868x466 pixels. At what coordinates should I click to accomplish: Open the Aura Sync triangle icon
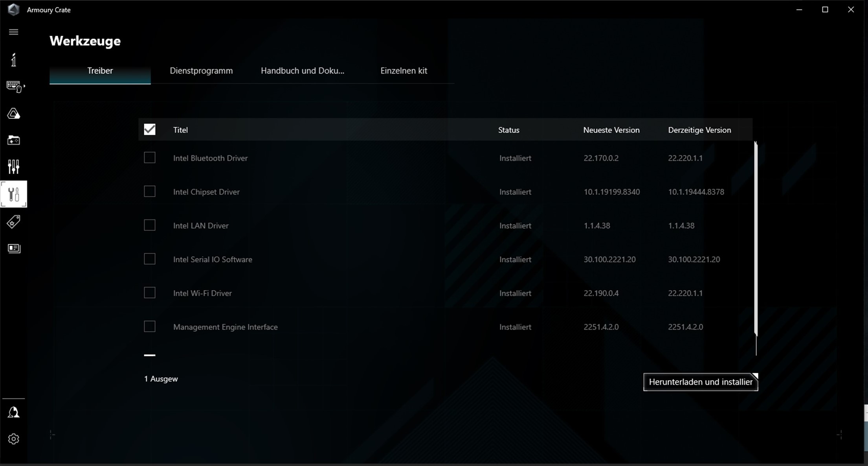click(13, 114)
